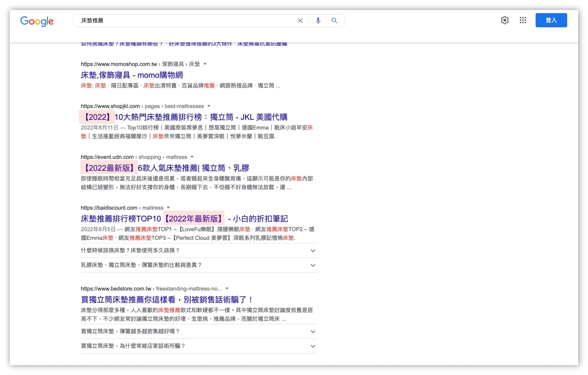This screenshot has height=375, width=588.
Task: Expand the chevron next to shopjkl.com breadcrumb
Action: (209, 106)
